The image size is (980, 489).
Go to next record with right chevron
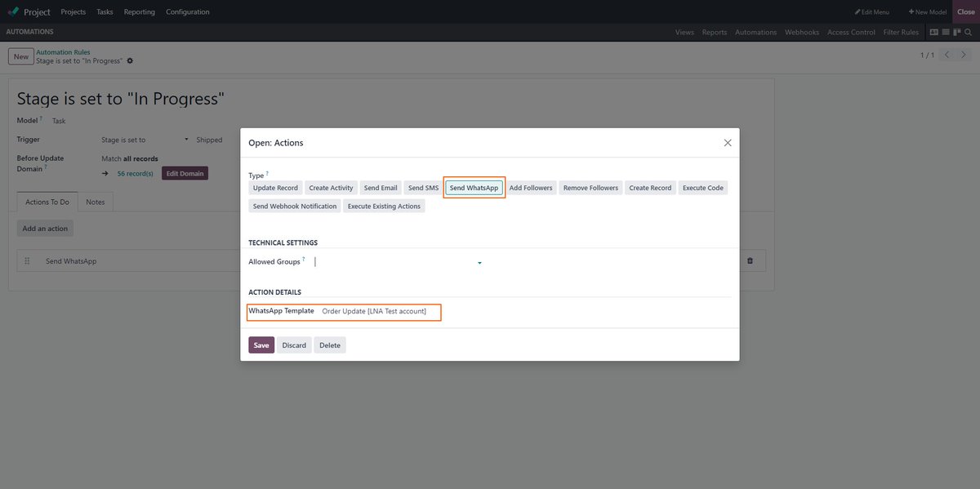[963, 55]
